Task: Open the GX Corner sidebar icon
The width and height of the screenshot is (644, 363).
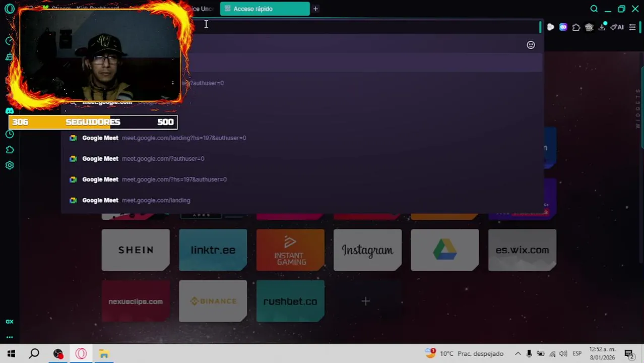Action: (10, 322)
